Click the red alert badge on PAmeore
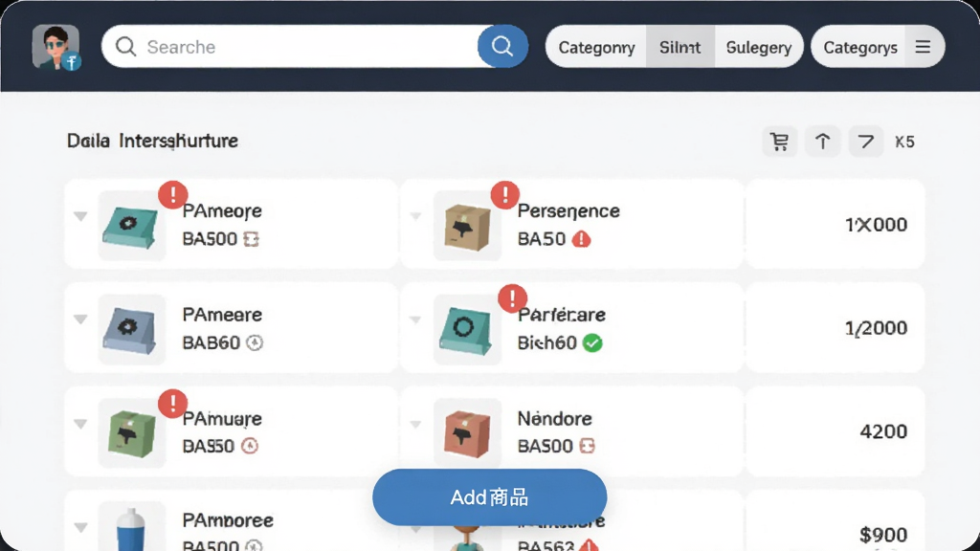The image size is (980, 551). tap(173, 194)
